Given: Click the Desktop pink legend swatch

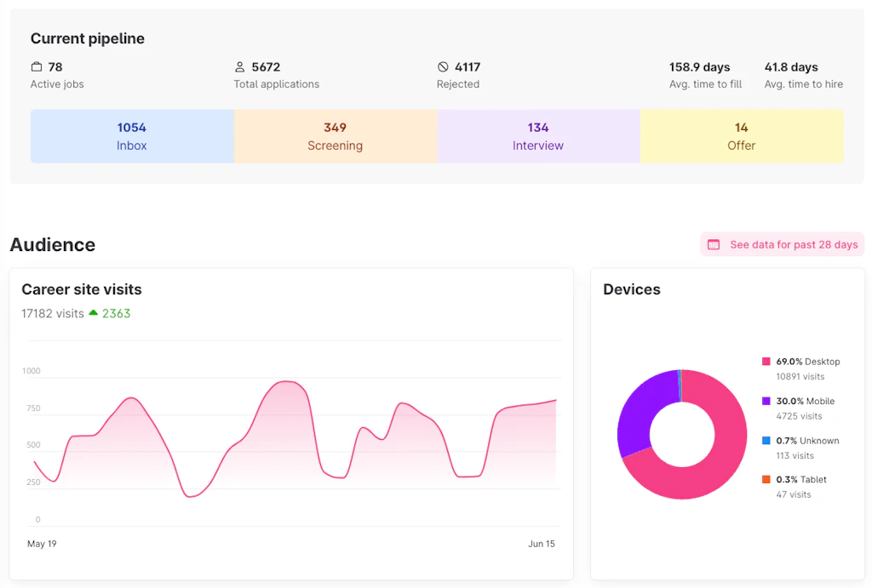Looking at the screenshot, I should pos(766,362).
